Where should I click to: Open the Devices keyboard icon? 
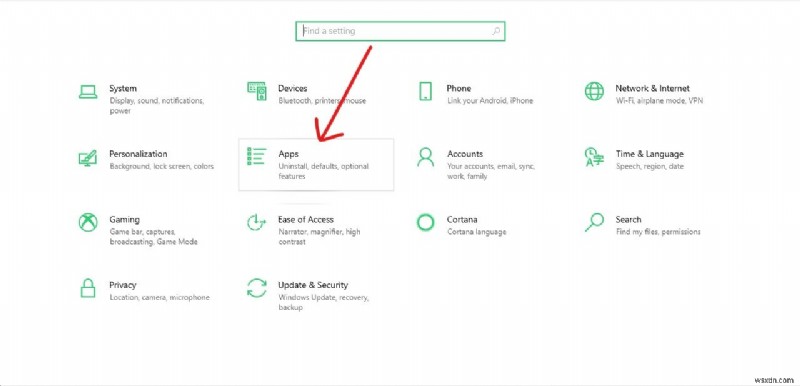[257, 91]
